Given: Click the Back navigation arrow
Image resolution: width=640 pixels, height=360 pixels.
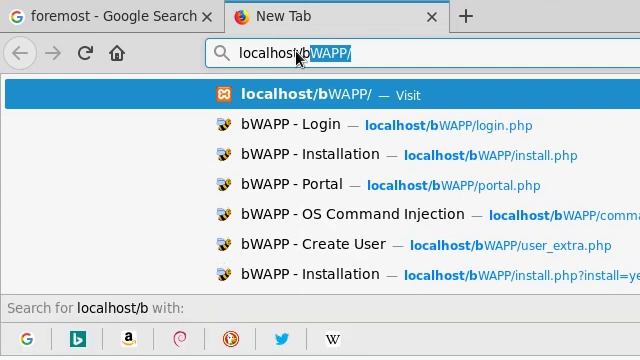Looking at the screenshot, I should (x=20, y=53).
